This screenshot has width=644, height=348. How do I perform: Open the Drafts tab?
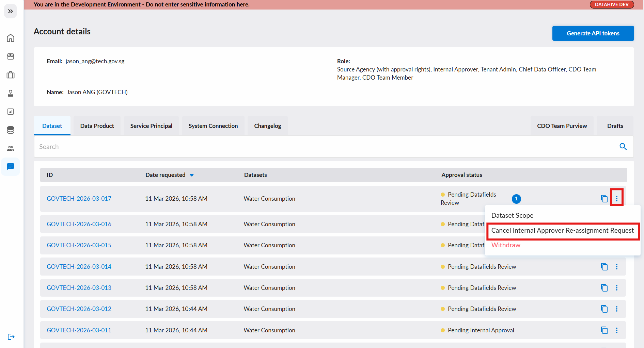click(615, 126)
